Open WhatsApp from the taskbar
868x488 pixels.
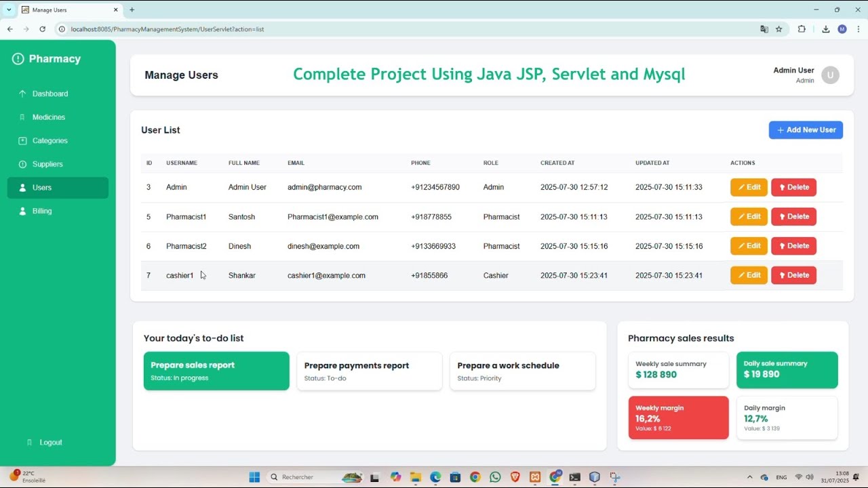(x=495, y=477)
